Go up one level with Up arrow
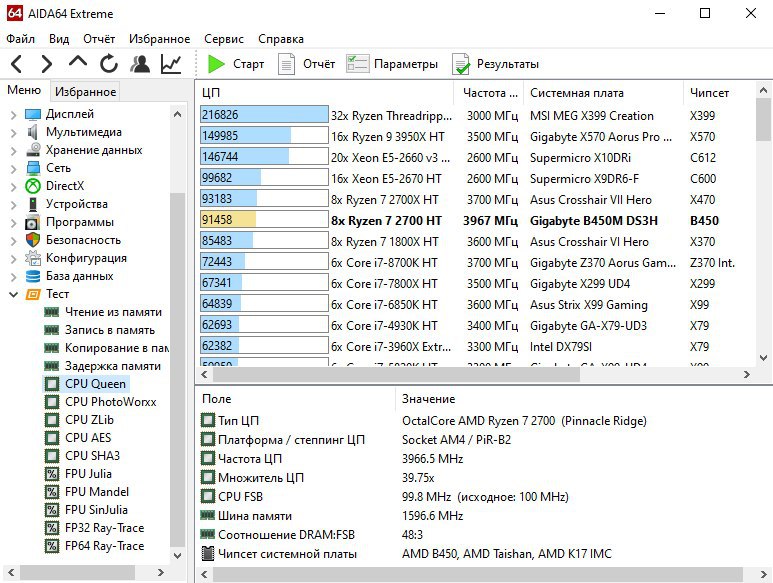 pyautogui.click(x=78, y=62)
